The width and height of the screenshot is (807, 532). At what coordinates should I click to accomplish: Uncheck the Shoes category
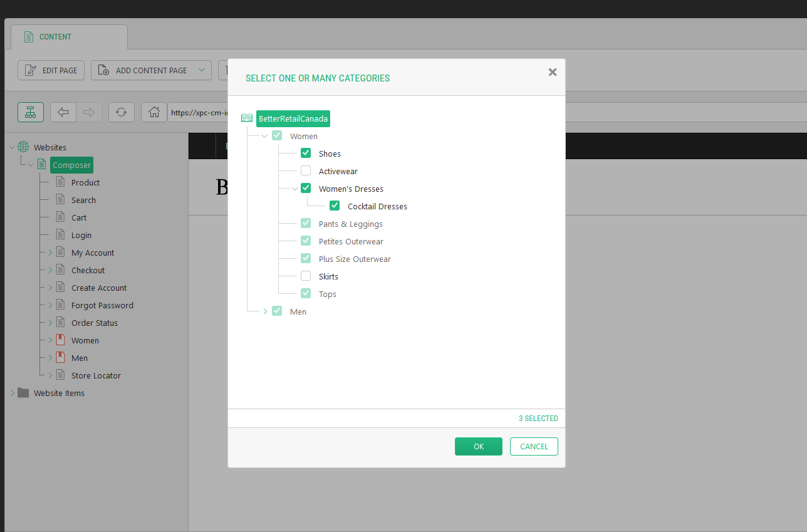click(306, 152)
